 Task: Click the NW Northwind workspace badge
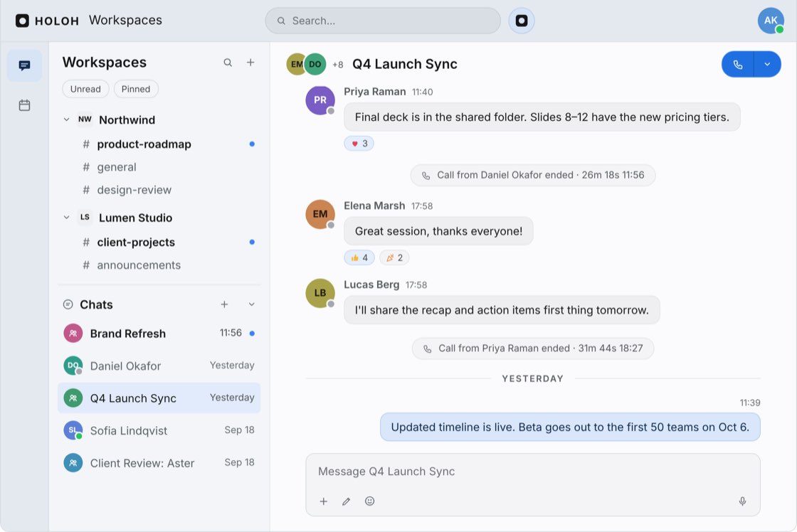click(85, 119)
